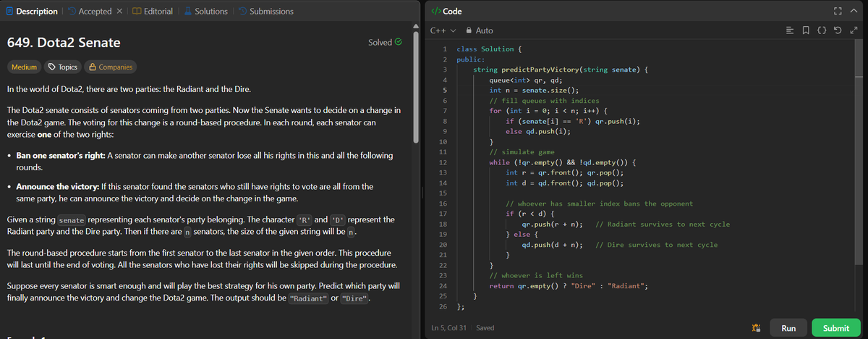Click the 'if (r < d) {' code line

(x=530, y=214)
